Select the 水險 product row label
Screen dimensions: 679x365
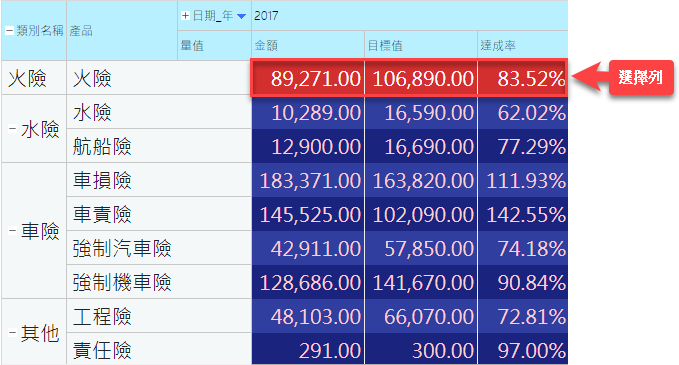click(159, 112)
